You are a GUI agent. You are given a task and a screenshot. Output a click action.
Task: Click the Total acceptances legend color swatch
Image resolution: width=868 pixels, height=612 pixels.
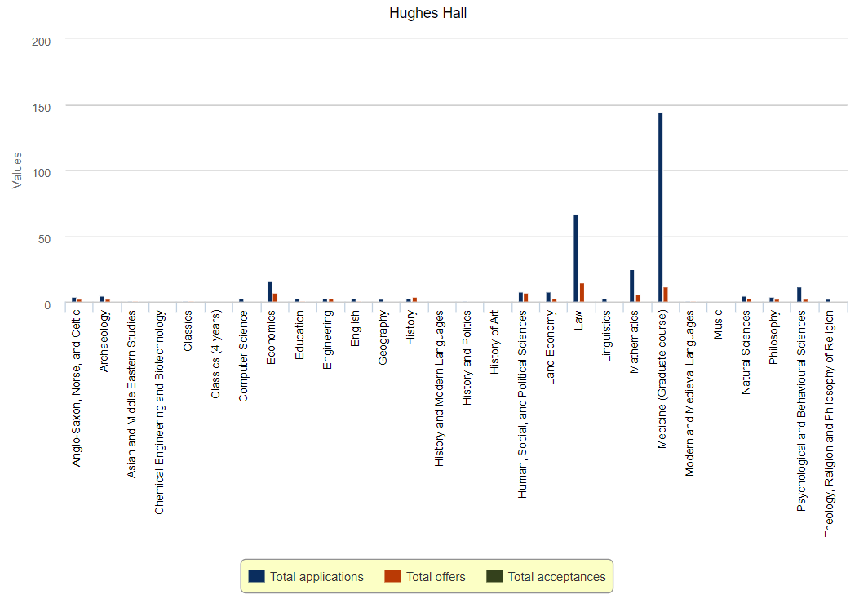click(494, 576)
